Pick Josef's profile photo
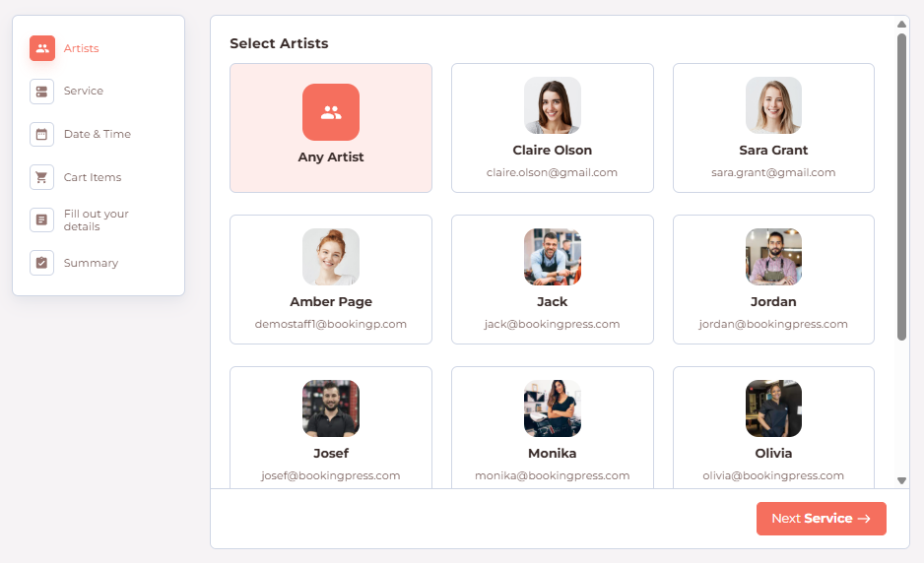This screenshot has width=924, height=563. [x=331, y=408]
